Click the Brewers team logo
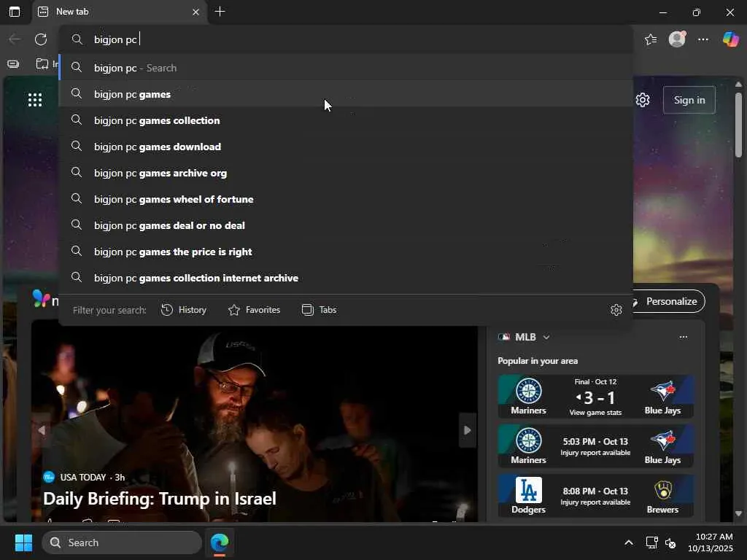 tap(662, 490)
